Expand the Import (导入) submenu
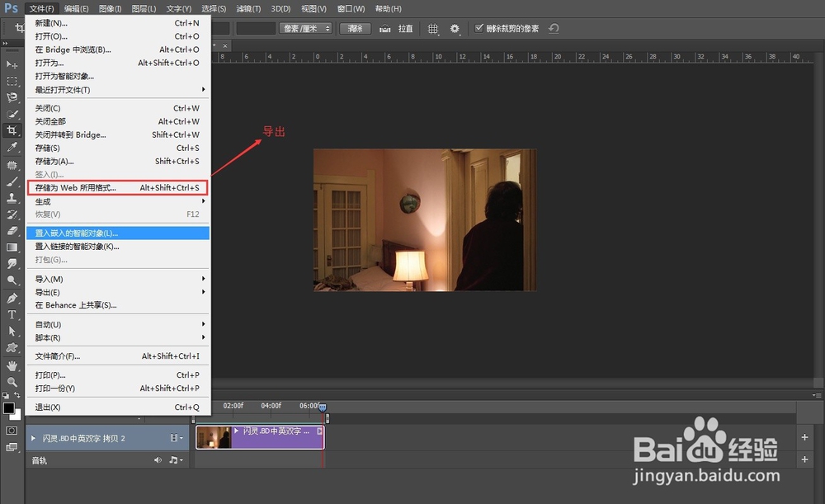825x504 pixels. (x=117, y=279)
